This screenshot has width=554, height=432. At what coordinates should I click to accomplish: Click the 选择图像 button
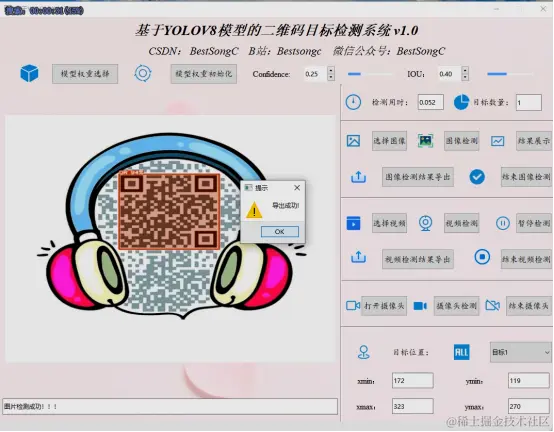click(x=389, y=141)
